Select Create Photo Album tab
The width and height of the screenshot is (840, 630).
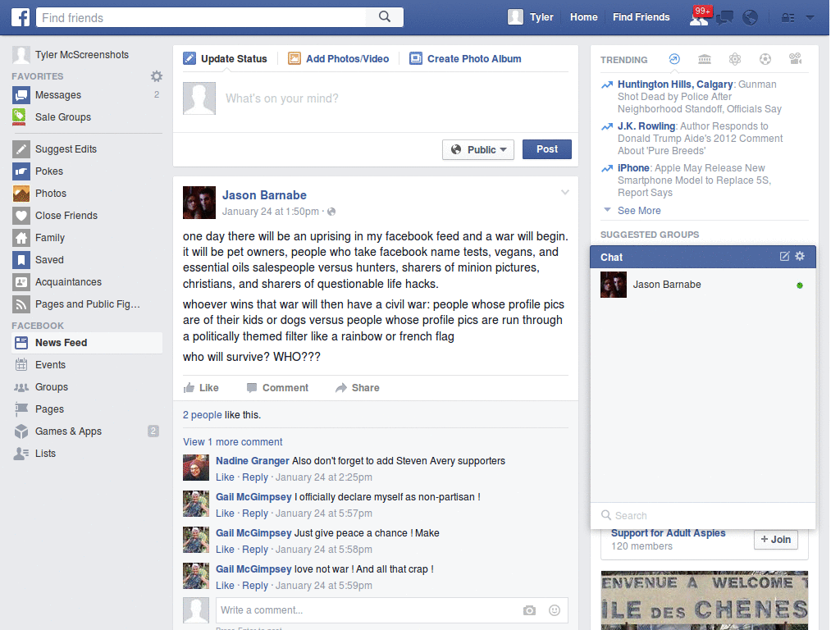[466, 59]
